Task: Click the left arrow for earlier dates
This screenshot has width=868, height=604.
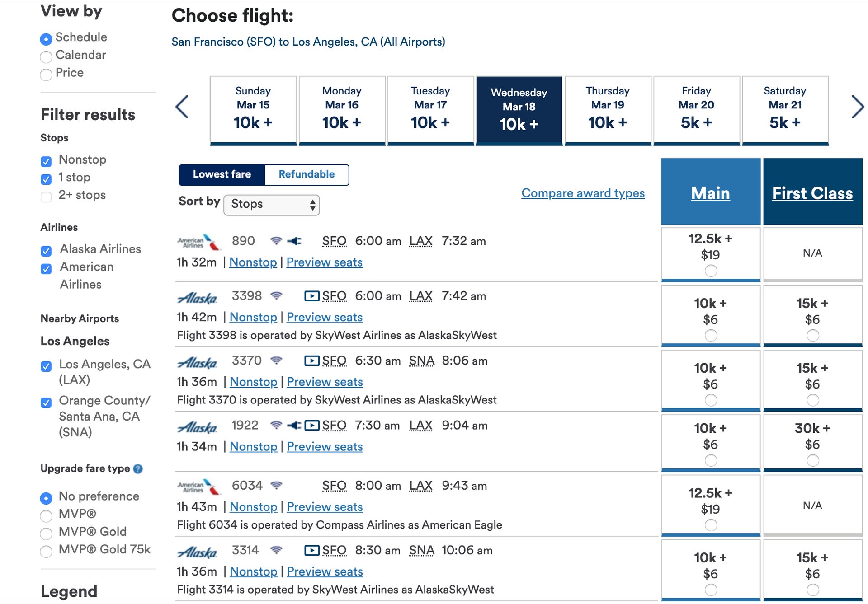Action: [182, 107]
